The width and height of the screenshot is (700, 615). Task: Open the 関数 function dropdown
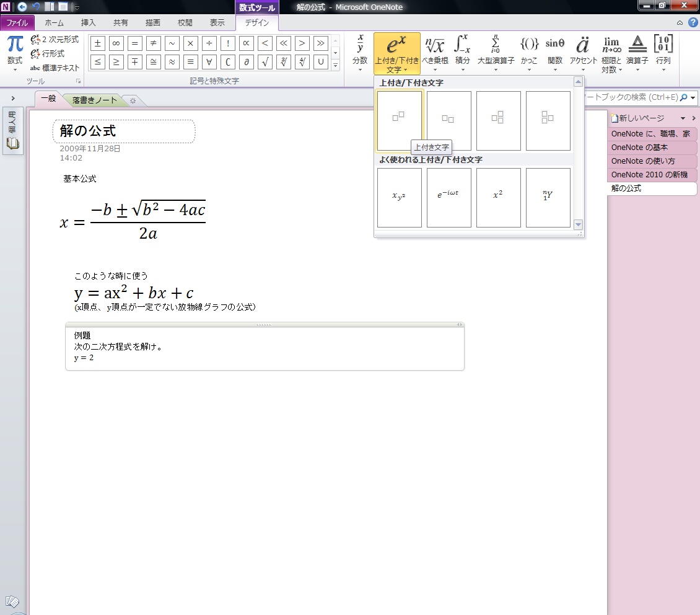pyautogui.click(x=555, y=53)
